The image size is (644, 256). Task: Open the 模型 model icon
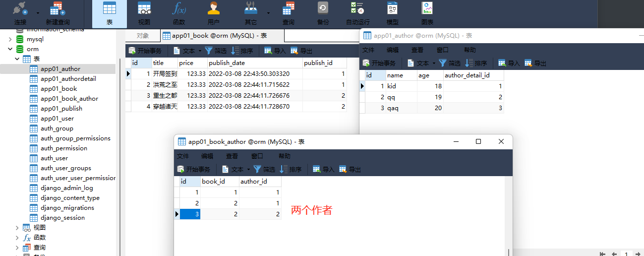pos(392,14)
